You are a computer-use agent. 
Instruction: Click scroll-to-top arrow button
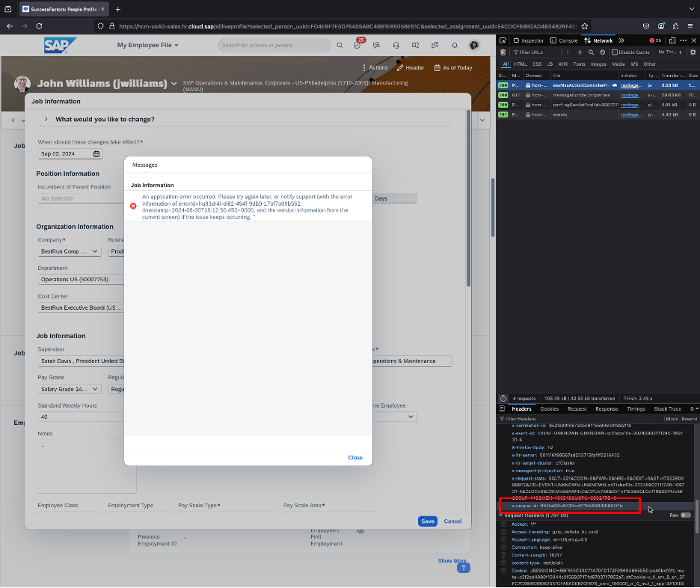coord(464,568)
